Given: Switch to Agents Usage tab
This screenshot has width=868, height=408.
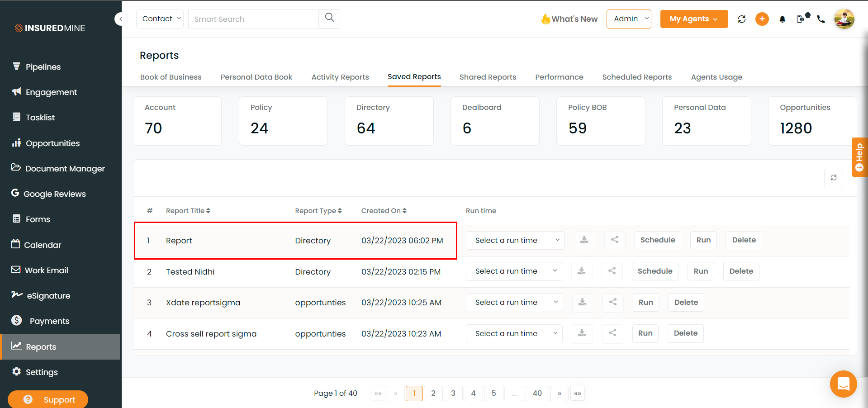Looking at the screenshot, I should pos(716,77).
